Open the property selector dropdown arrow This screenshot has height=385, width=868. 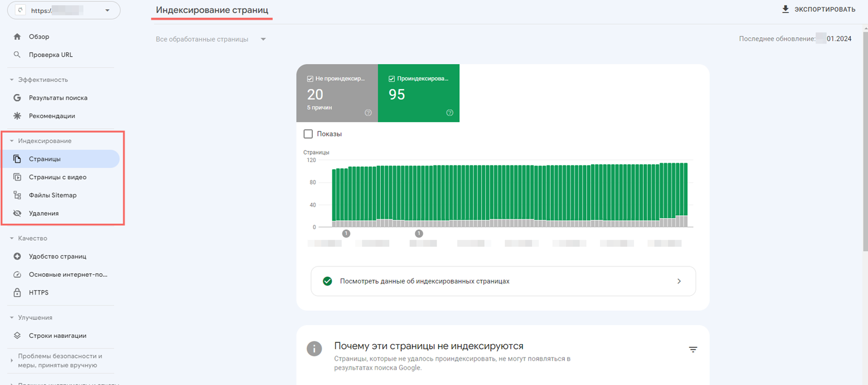pyautogui.click(x=108, y=10)
